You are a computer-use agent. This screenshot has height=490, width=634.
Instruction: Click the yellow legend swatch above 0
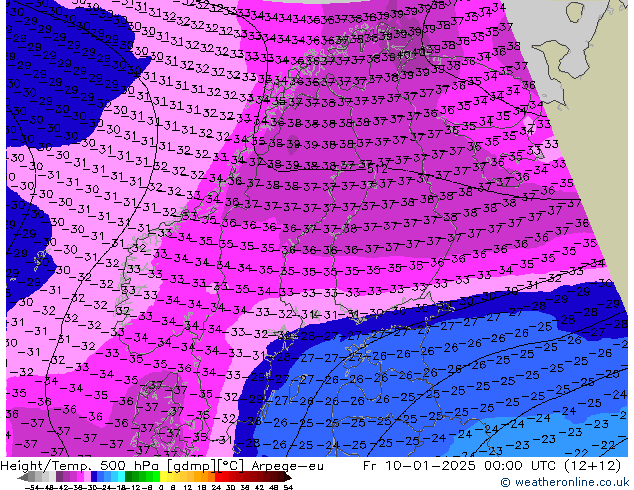point(163,477)
